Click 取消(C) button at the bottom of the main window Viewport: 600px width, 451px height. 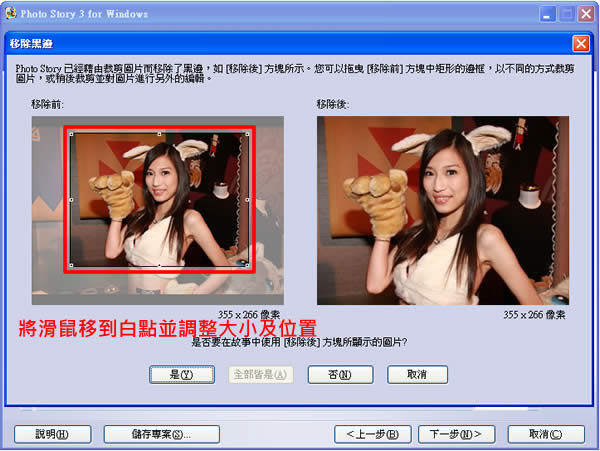point(546,434)
